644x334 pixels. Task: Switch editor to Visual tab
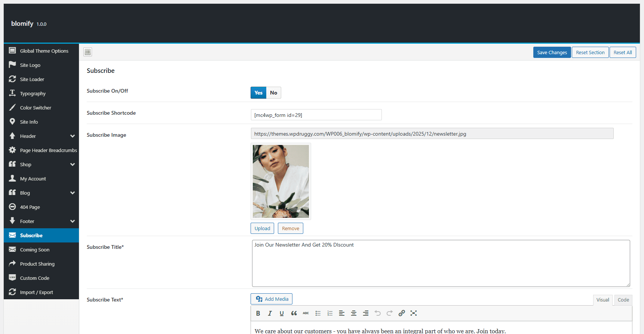click(603, 300)
